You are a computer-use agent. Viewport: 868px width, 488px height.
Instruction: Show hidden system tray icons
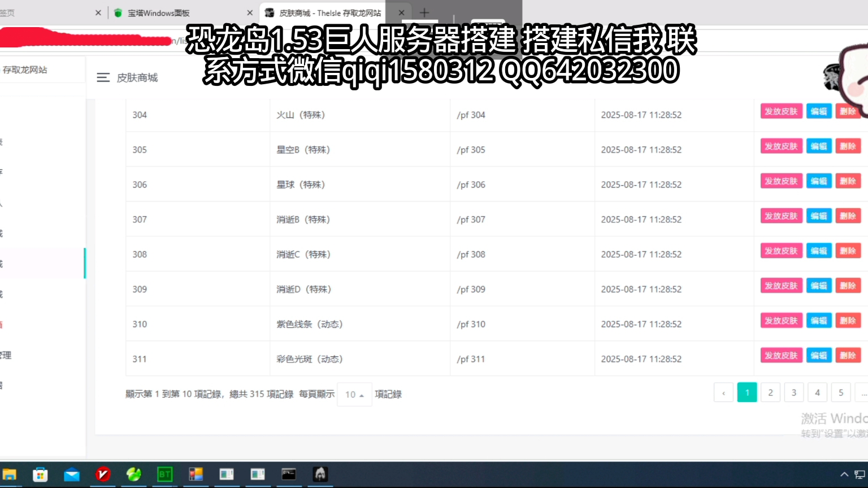coord(844,474)
